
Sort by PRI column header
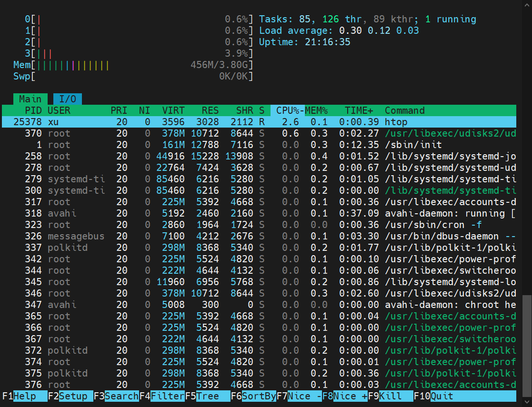[119, 110]
